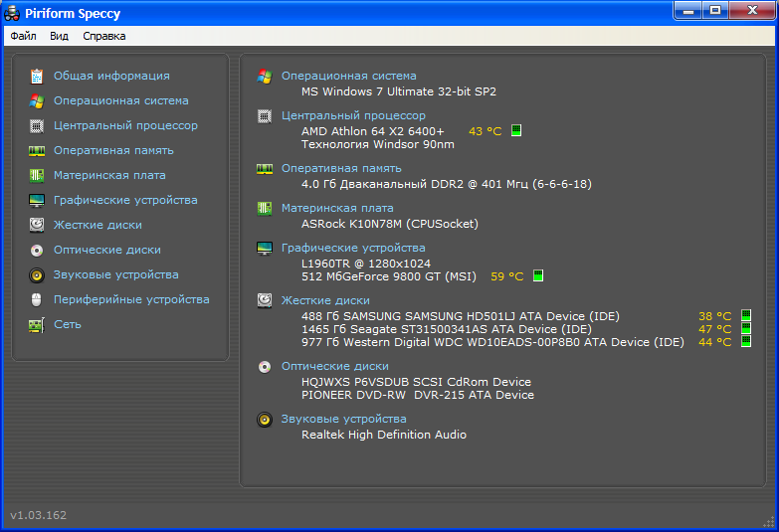Image resolution: width=779 pixels, height=532 pixels.
Task: Click the RAM stick icon in sidebar
Action: pyautogui.click(x=37, y=150)
